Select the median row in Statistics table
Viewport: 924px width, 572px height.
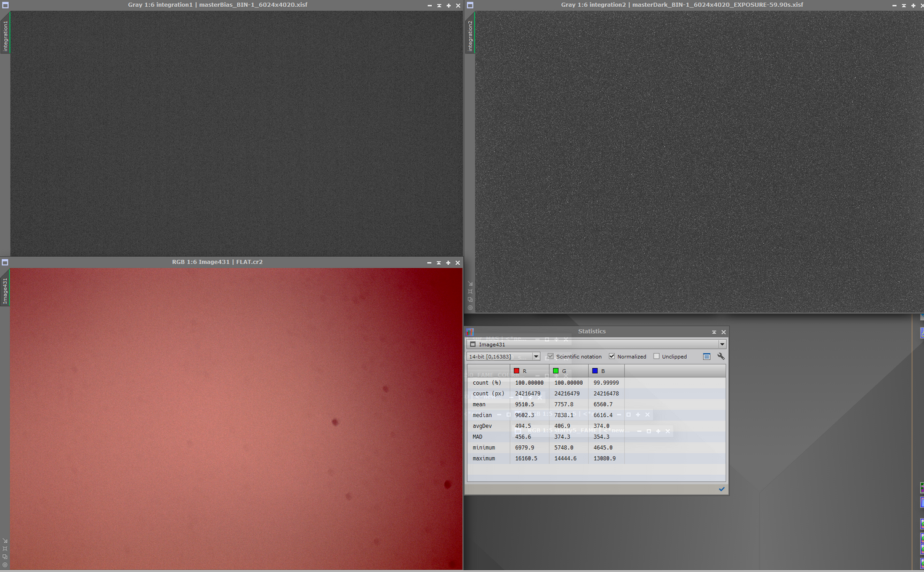pos(596,415)
